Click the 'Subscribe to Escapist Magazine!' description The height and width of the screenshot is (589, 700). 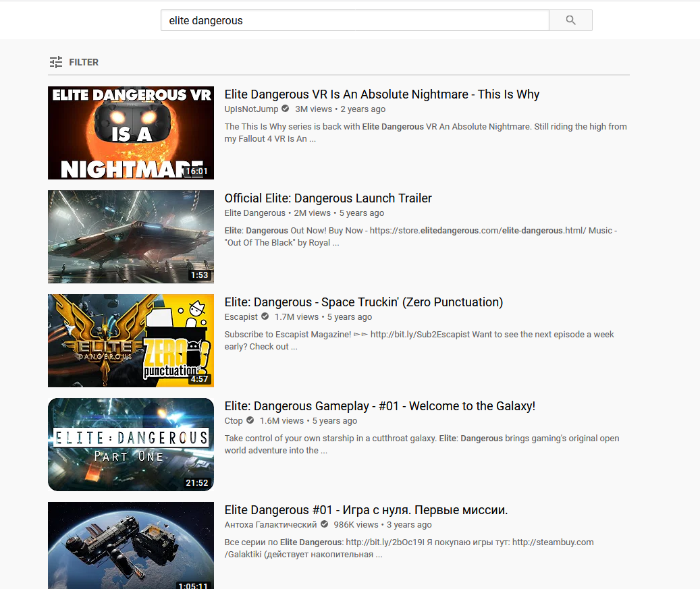coord(419,341)
